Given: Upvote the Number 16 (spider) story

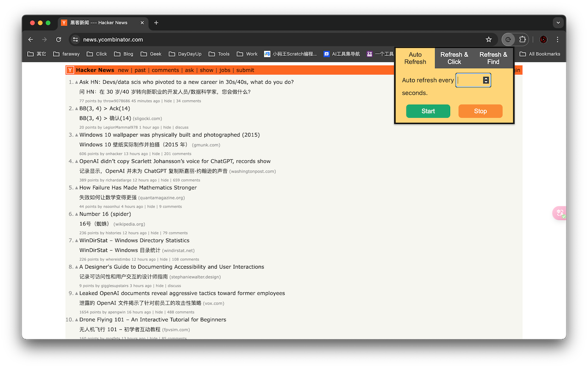Looking at the screenshot, I should tap(77, 214).
